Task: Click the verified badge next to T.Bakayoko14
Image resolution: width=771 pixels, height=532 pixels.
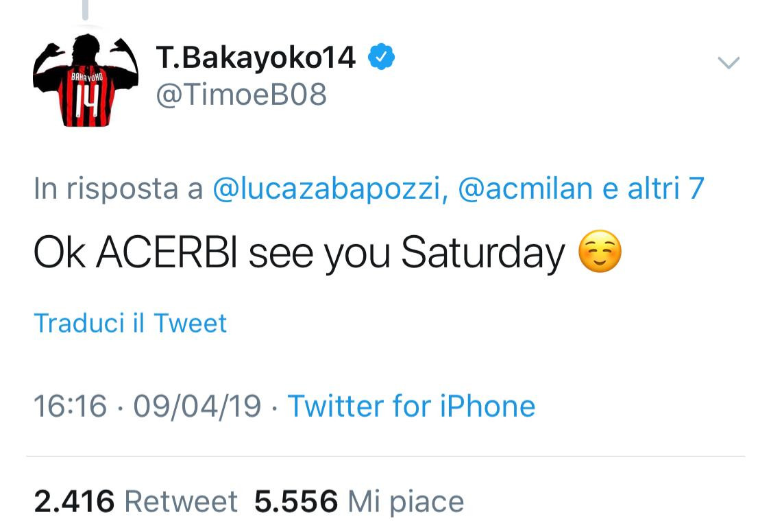Action: (x=382, y=58)
